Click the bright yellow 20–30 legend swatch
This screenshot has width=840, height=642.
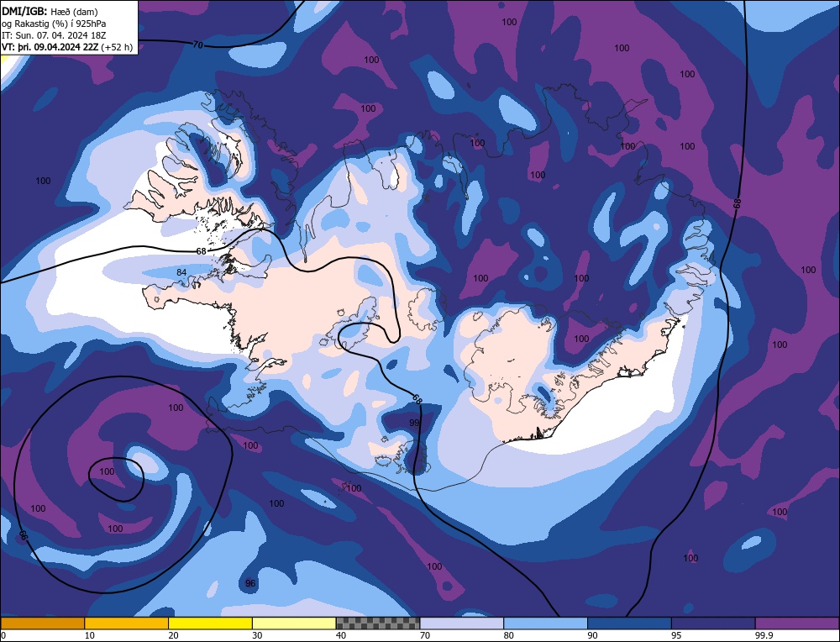[x=210, y=624]
